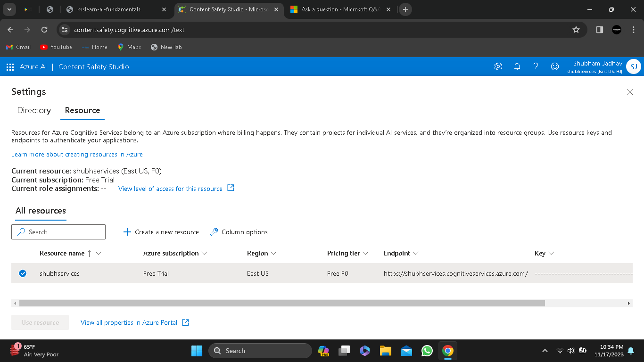Open help question mark icon
This screenshot has height=362, width=644.
536,67
